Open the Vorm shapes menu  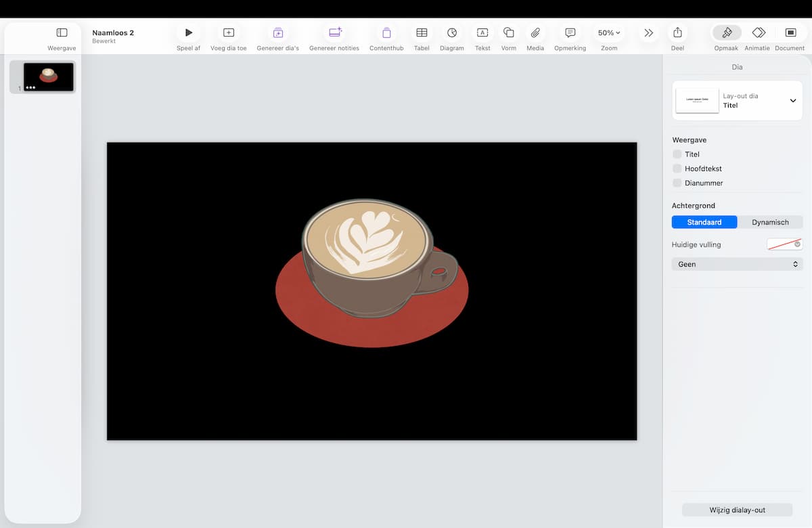(x=509, y=32)
